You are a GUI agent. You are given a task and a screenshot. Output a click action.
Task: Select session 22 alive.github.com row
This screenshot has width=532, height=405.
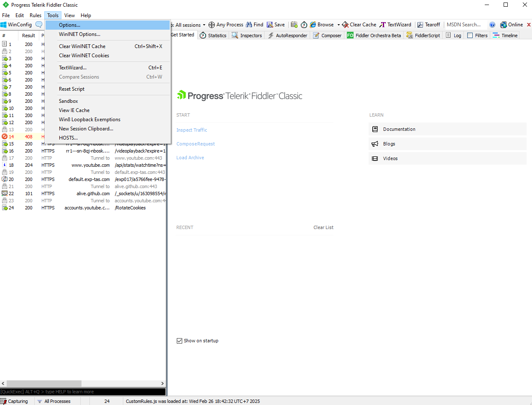pos(83,194)
